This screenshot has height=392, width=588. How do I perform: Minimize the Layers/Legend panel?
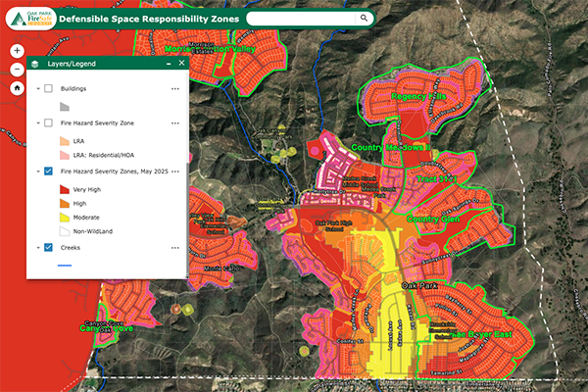[168, 63]
